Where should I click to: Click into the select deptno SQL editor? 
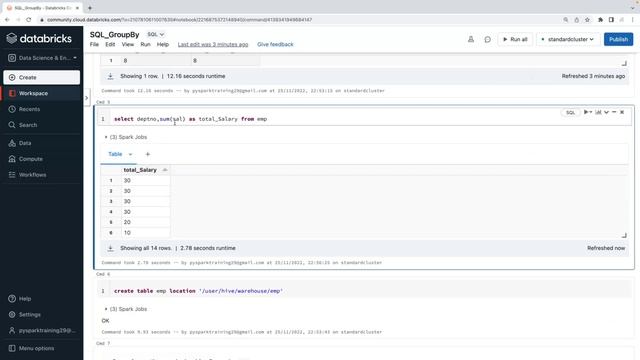pyautogui.click(x=364, y=119)
